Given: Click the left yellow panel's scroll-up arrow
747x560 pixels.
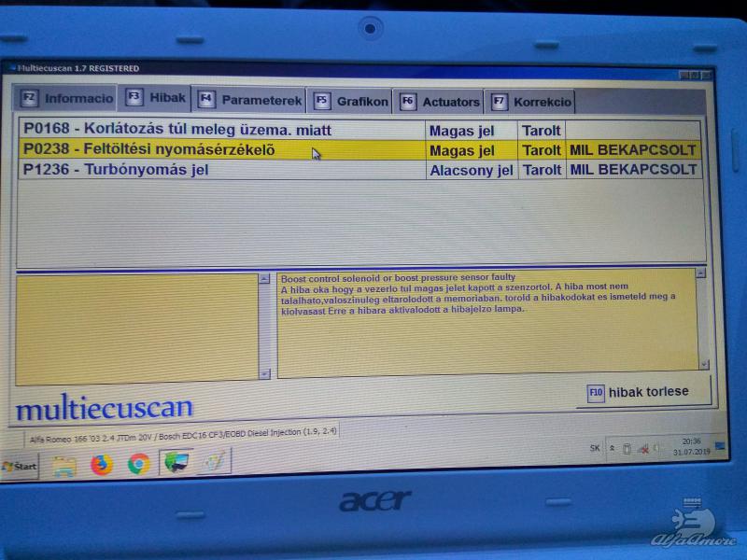Looking at the screenshot, I should click(264, 279).
